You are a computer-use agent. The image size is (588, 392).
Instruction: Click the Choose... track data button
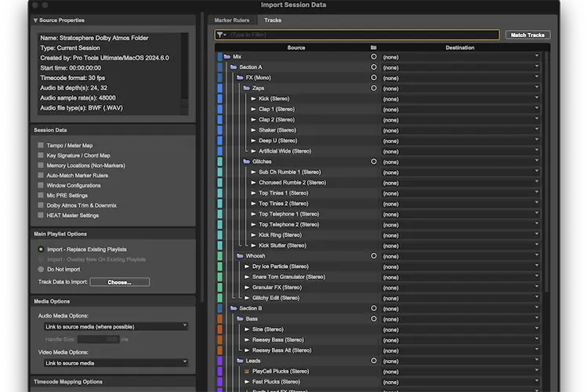click(x=120, y=282)
